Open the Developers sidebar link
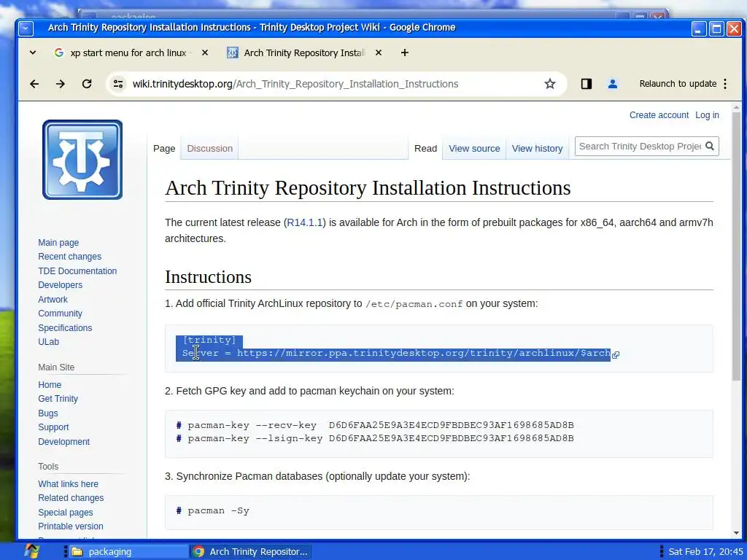 click(x=60, y=285)
